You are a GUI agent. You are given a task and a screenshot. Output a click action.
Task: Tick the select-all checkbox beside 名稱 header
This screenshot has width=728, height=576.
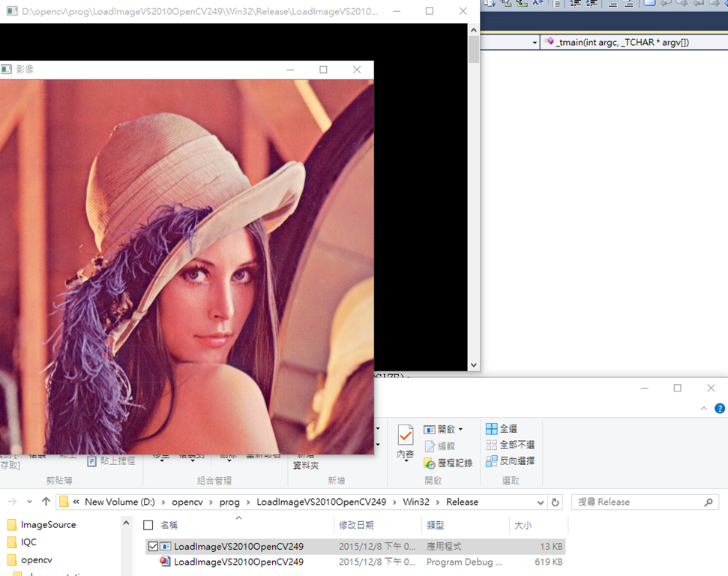tap(148, 525)
